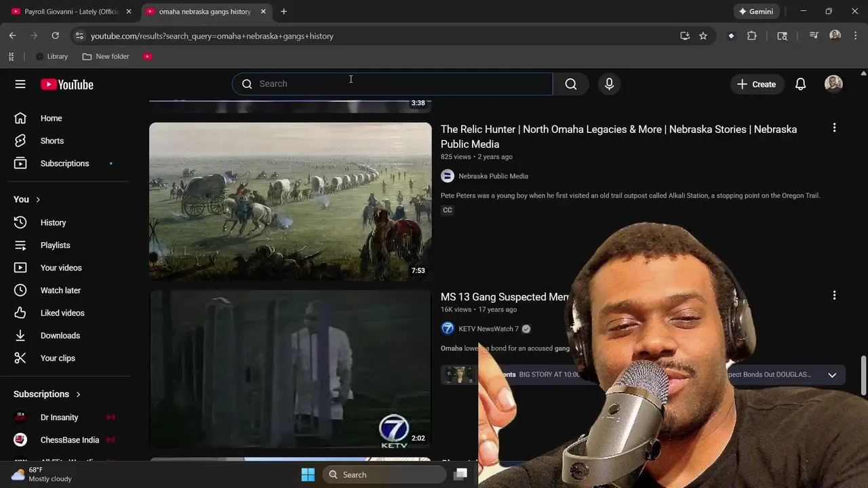Image resolution: width=868 pixels, height=488 pixels.
Task: Open The Relic Hunter video title
Action: 618,136
